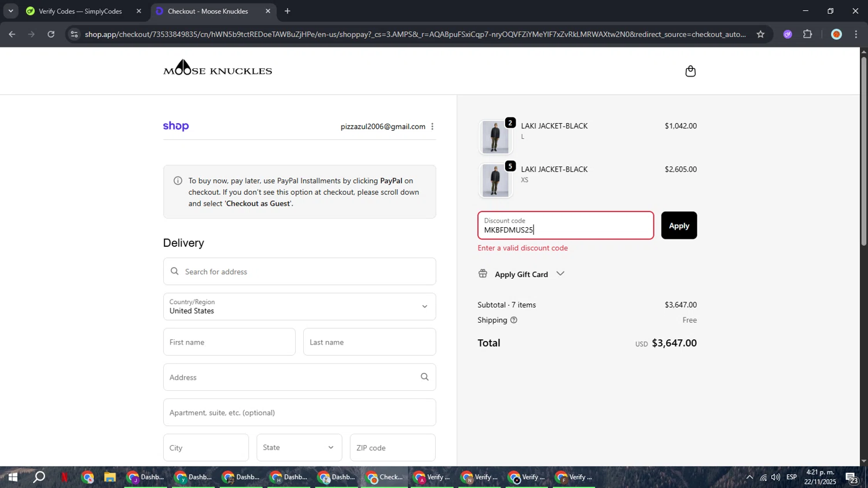Click the City field
868x488 pixels.
(x=205, y=448)
